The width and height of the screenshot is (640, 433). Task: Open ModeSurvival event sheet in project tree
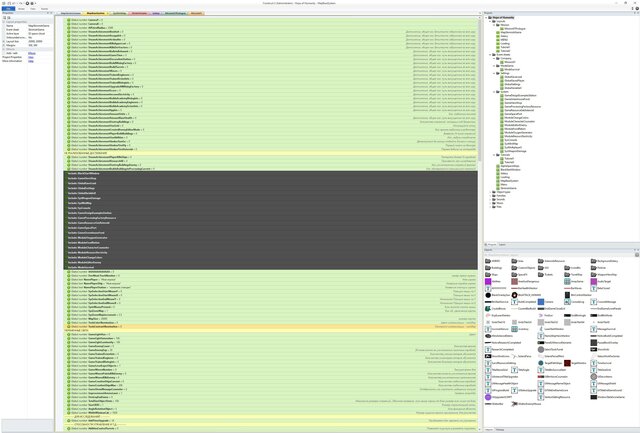tap(510, 70)
